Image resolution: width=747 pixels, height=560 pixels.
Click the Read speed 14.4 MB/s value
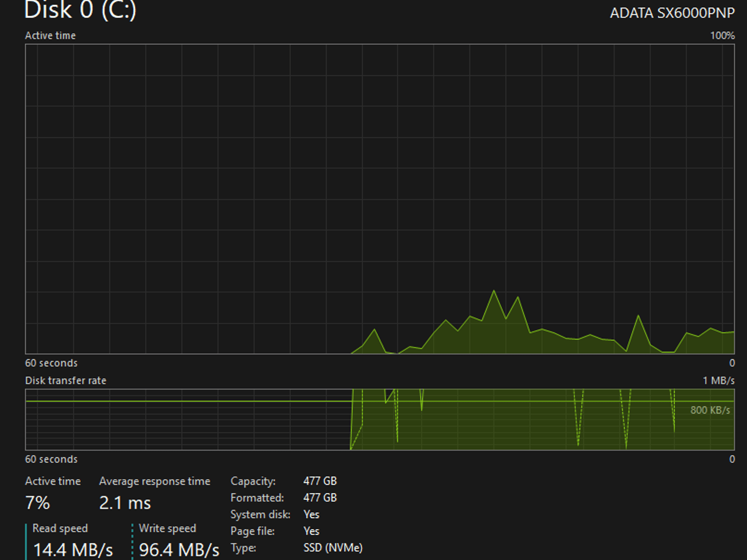tap(73, 549)
